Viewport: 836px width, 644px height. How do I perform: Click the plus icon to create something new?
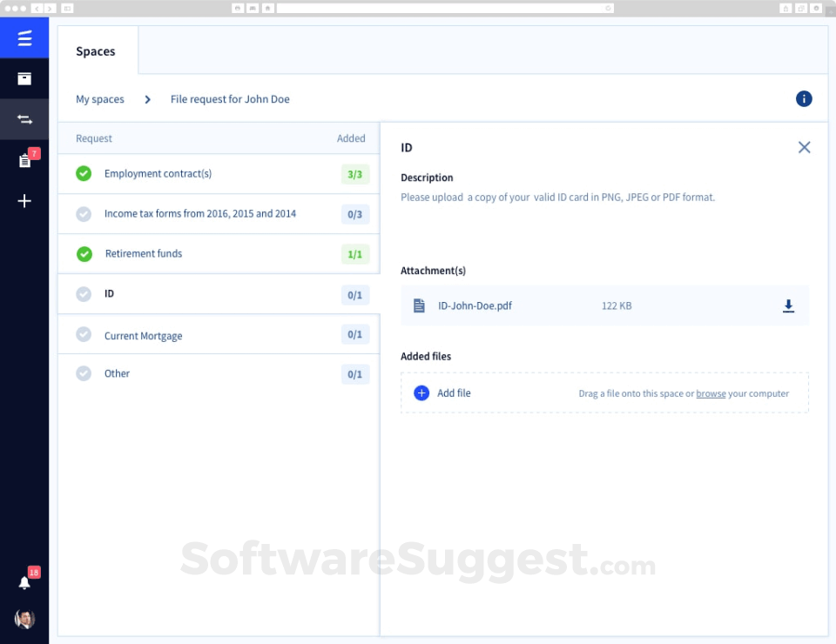pyautogui.click(x=25, y=201)
